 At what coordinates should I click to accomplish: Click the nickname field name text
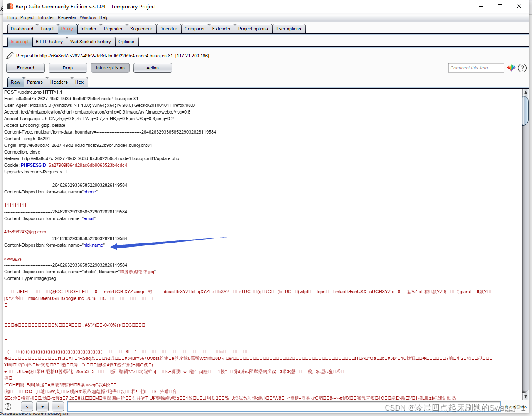click(x=93, y=245)
